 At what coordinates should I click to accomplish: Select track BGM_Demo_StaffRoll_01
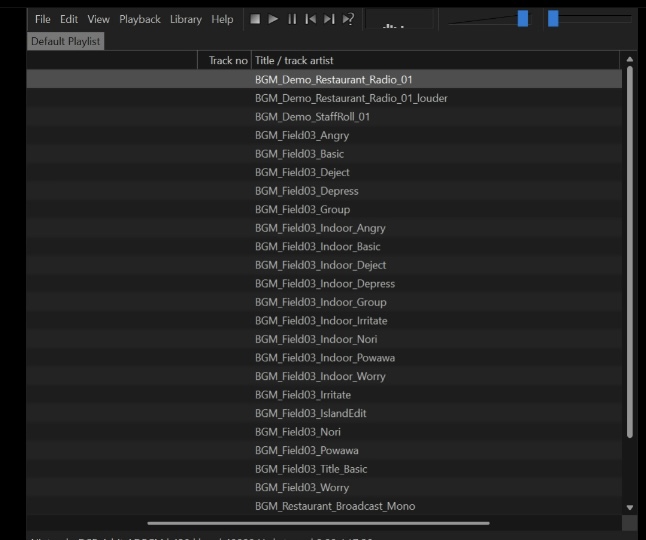point(324,117)
